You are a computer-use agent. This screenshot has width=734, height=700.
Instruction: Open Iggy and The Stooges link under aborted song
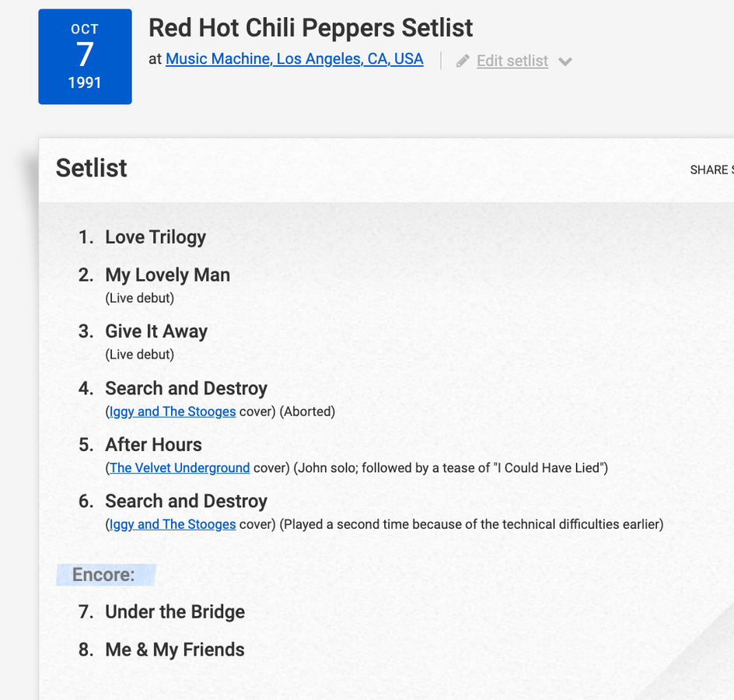(x=172, y=411)
